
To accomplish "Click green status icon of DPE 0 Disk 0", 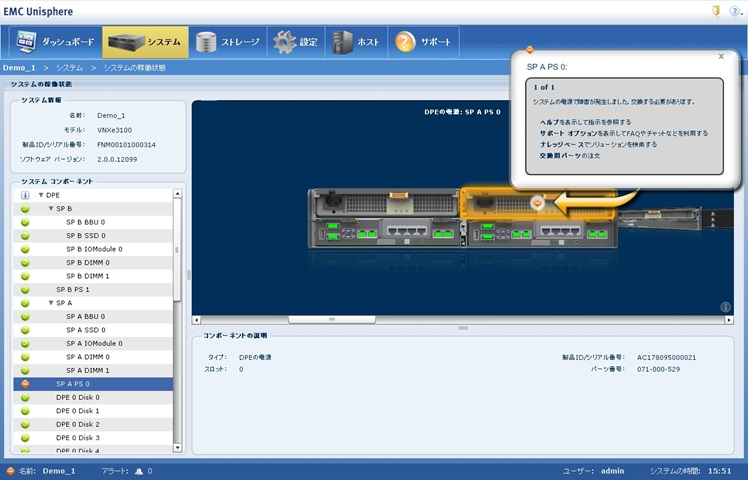I will click(25, 397).
